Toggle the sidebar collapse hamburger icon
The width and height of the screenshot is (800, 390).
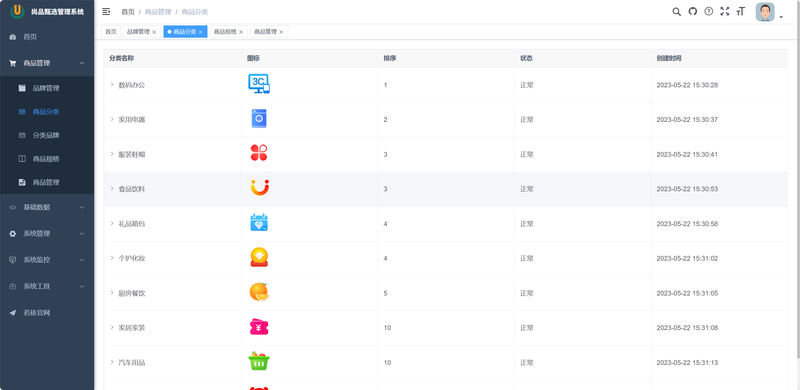click(x=106, y=11)
